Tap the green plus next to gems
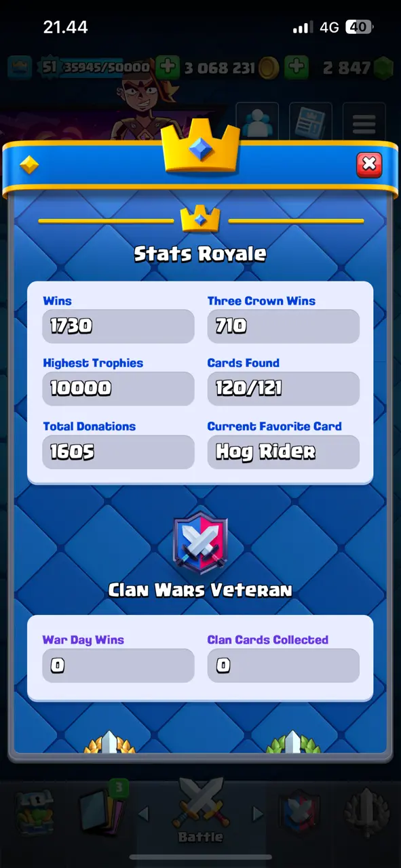The width and height of the screenshot is (401, 868). pos(296,67)
